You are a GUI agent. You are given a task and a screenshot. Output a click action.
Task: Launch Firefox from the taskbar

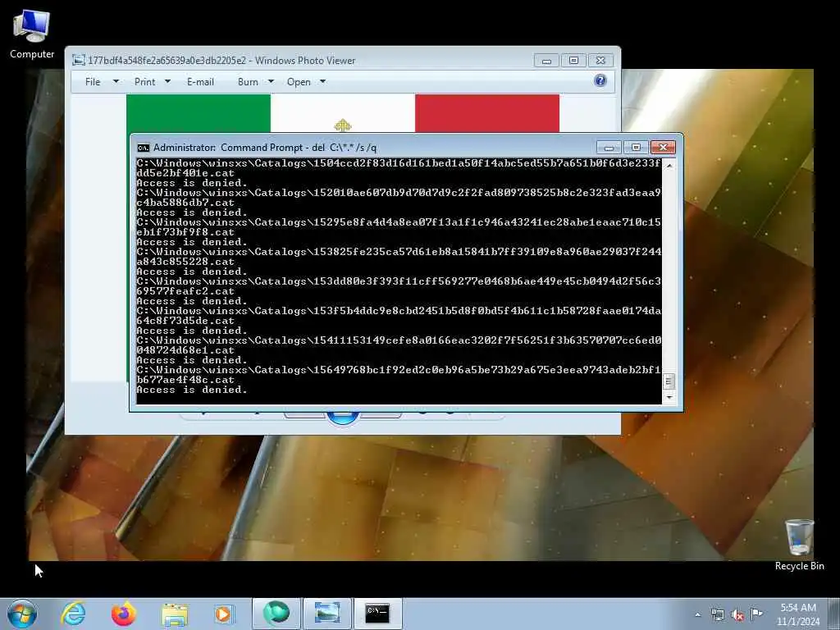[123, 614]
